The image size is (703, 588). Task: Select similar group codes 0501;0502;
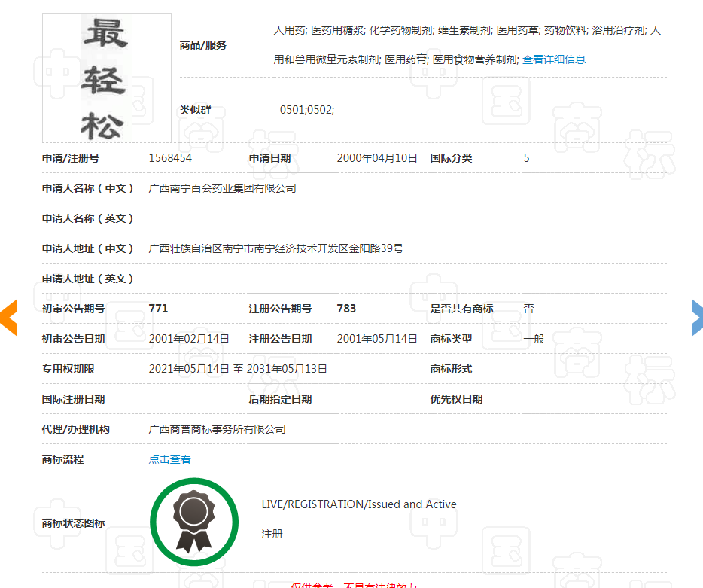coord(307,110)
